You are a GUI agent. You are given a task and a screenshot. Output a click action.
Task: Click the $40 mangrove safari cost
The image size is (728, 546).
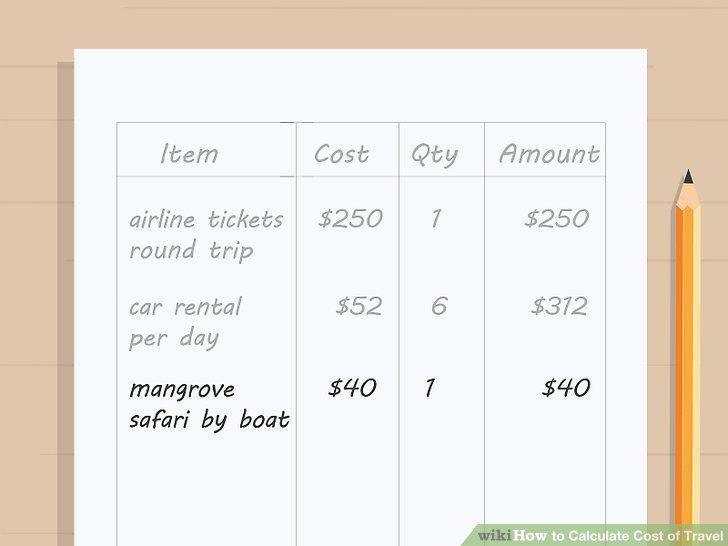[x=352, y=387]
